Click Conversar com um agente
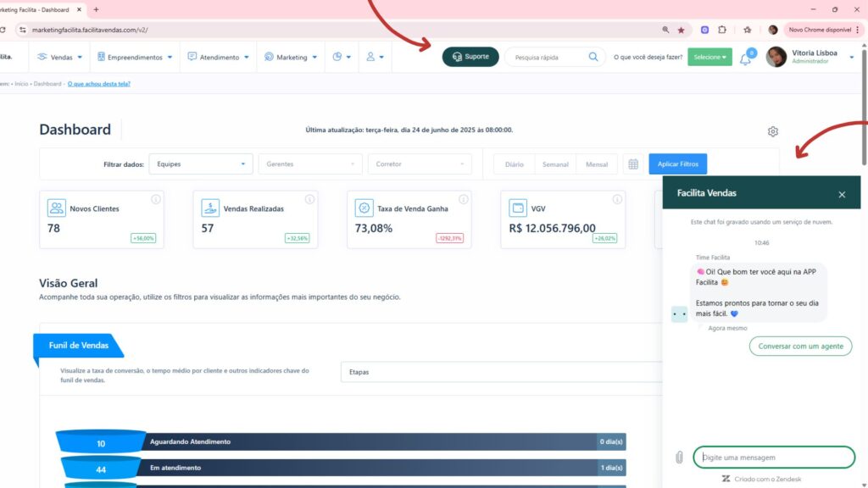868x488 pixels. click(800, 346)
